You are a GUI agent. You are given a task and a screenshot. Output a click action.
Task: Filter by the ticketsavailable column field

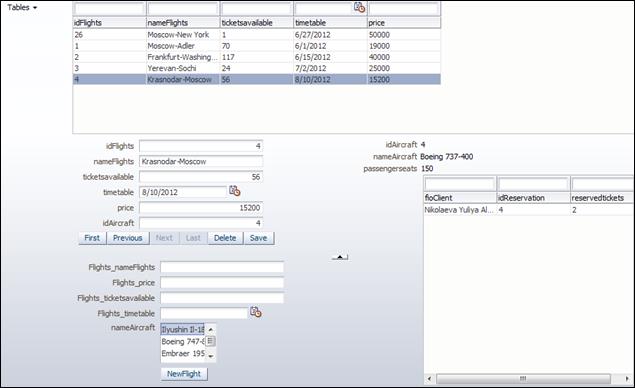coord(256,9)
